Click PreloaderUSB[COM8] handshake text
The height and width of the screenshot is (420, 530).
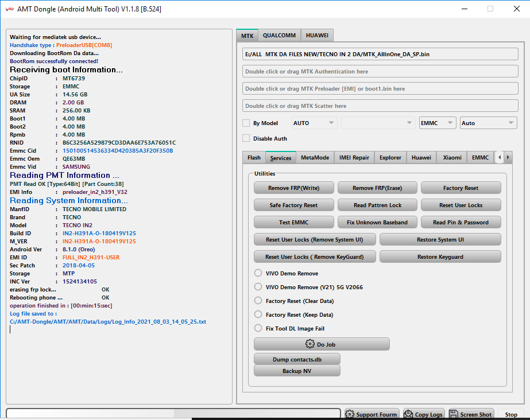pos(84,45)
